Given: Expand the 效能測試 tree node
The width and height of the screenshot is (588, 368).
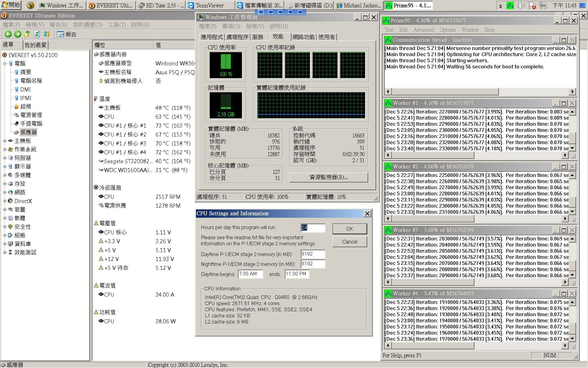Looking at the screenshot, I should (x=5, y=252).
